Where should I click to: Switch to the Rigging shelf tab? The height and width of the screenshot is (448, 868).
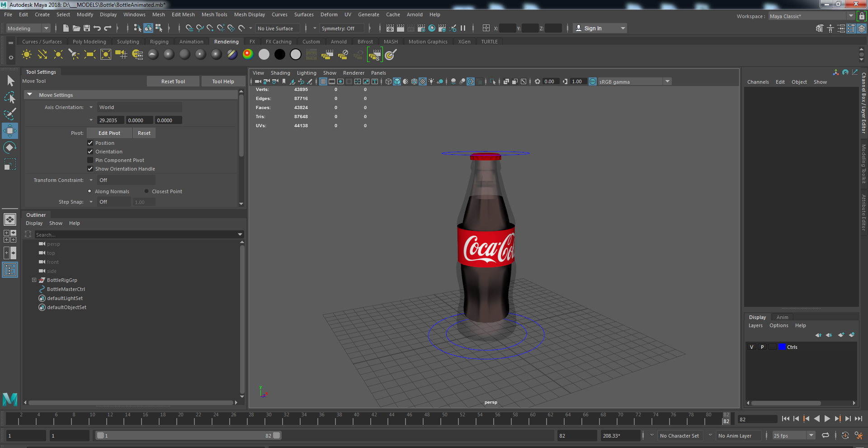(159, 42)
